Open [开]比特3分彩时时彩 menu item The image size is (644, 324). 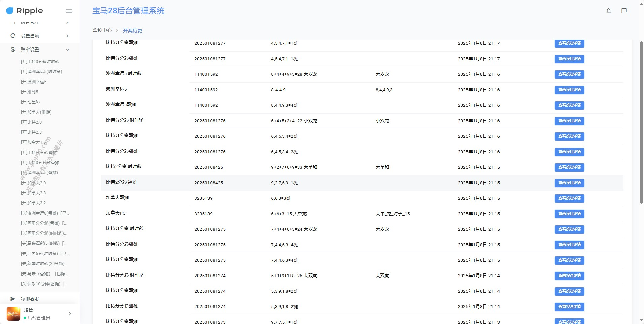pos(40,62)
